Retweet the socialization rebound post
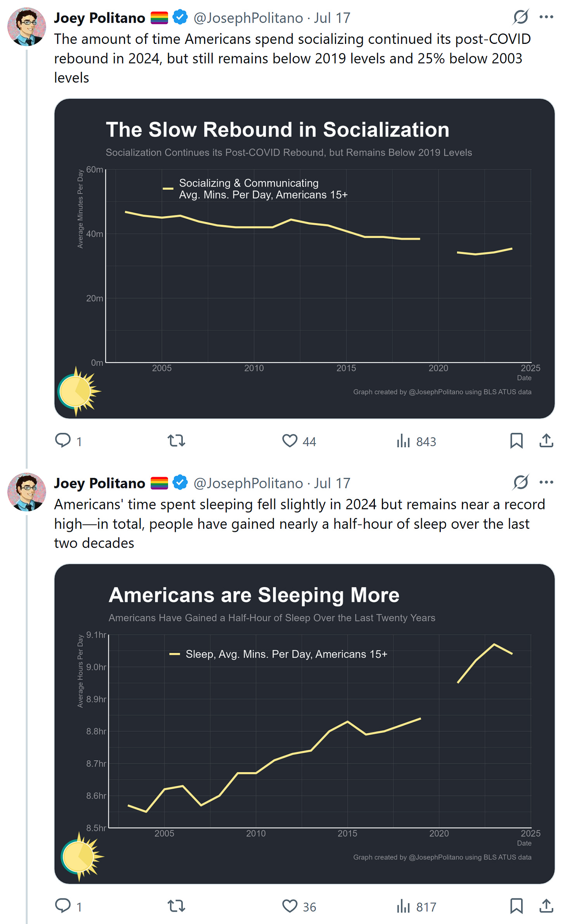This screenshot has height=924, width=565. [176, 441]
